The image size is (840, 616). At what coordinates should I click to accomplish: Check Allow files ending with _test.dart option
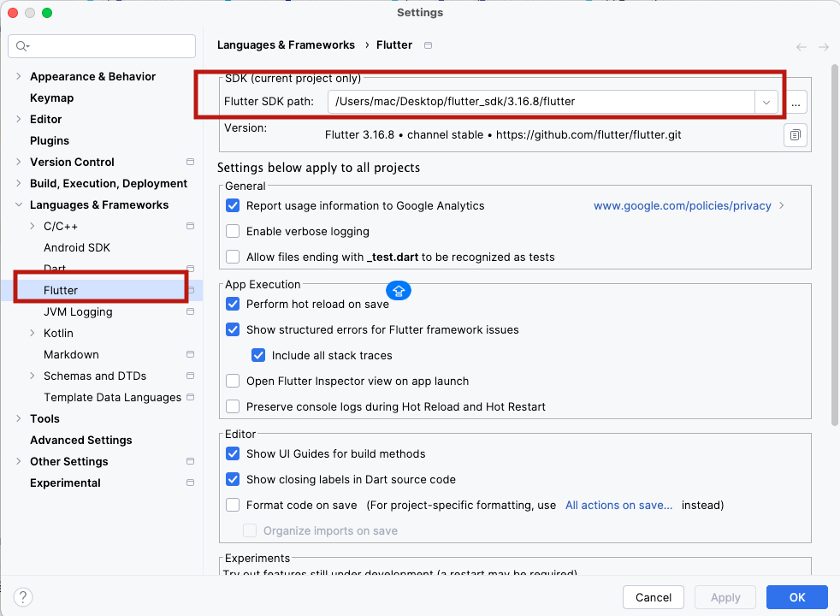tap(233, 258)
